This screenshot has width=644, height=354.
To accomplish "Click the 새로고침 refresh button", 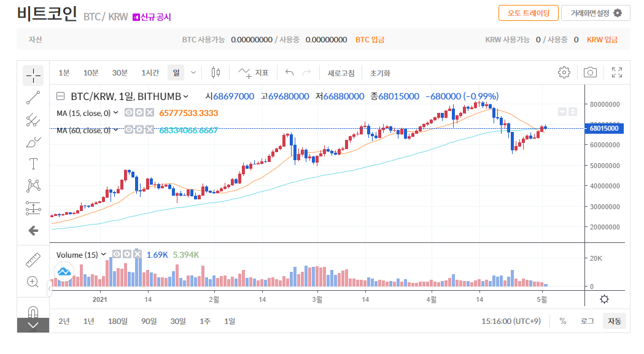I will [341, 73].
